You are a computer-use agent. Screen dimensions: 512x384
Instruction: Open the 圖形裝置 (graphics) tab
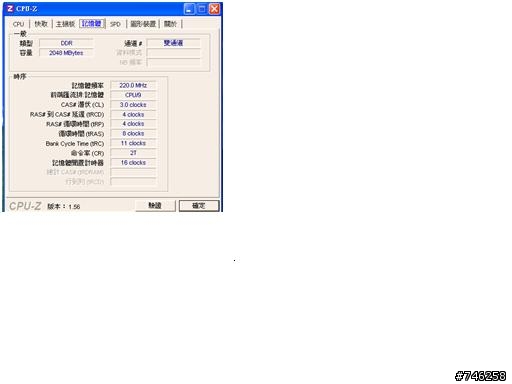tap(143, 24)
